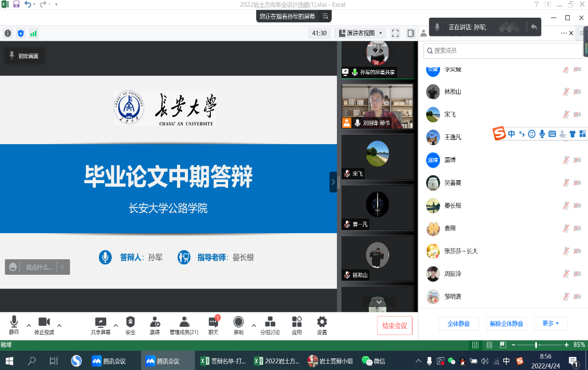Open Manage Members (管理成员) panel icon
Screen dimensions: 588x370
pos(184,322)
